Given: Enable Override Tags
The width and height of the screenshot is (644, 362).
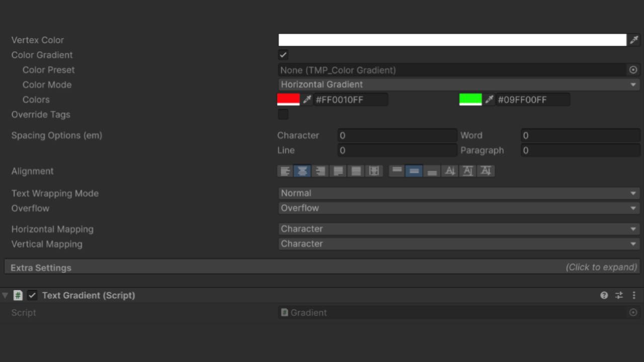Looking at the screenshot, I should 283,115.
